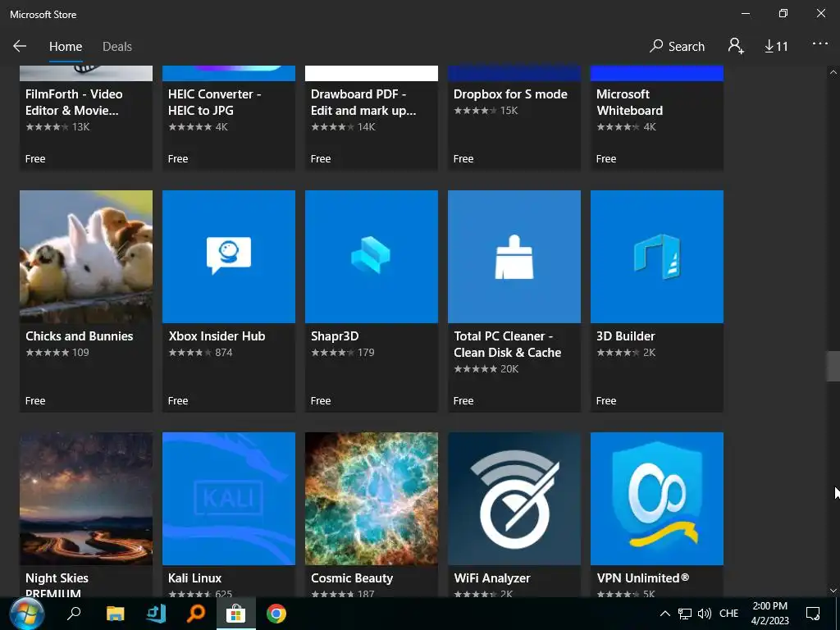Click Free price under Shapr3D
The image size is (840, 630).
coord(321,400)
